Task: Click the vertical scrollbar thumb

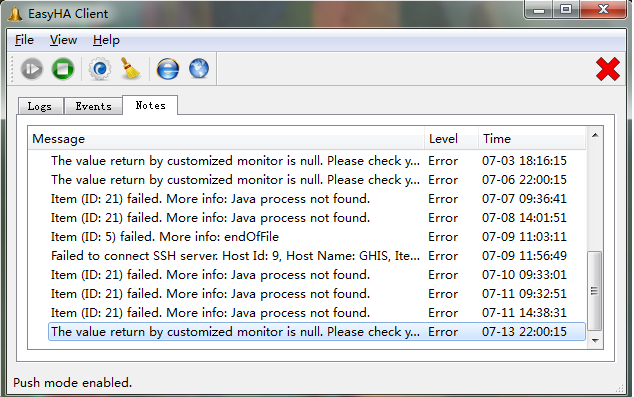Action: click(594, 291)
